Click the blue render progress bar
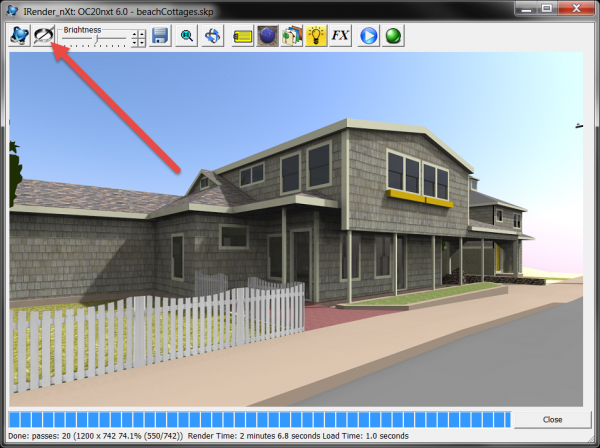 click(x=260, y=418)
